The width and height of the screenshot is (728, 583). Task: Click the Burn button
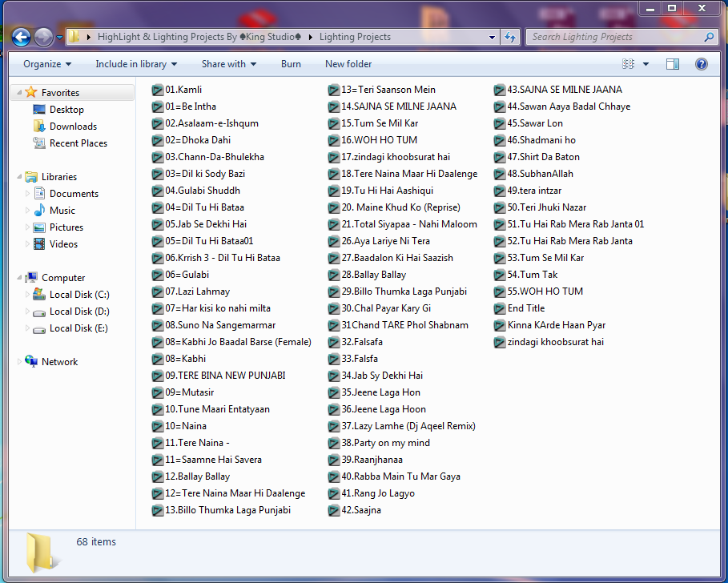[x=291, y=64]
